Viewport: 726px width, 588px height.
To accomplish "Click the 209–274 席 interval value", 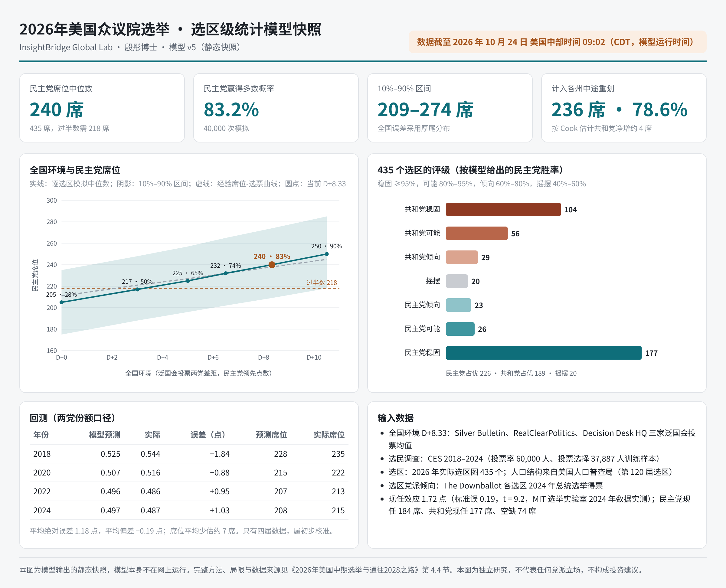I will coord(426,109).
